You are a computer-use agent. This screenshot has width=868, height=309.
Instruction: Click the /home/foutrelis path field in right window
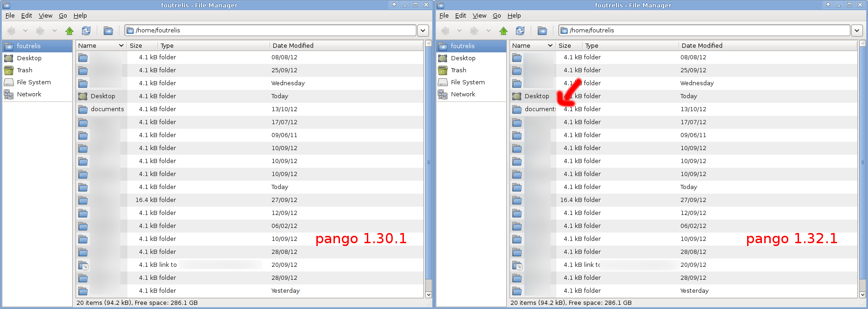(704, 31)
